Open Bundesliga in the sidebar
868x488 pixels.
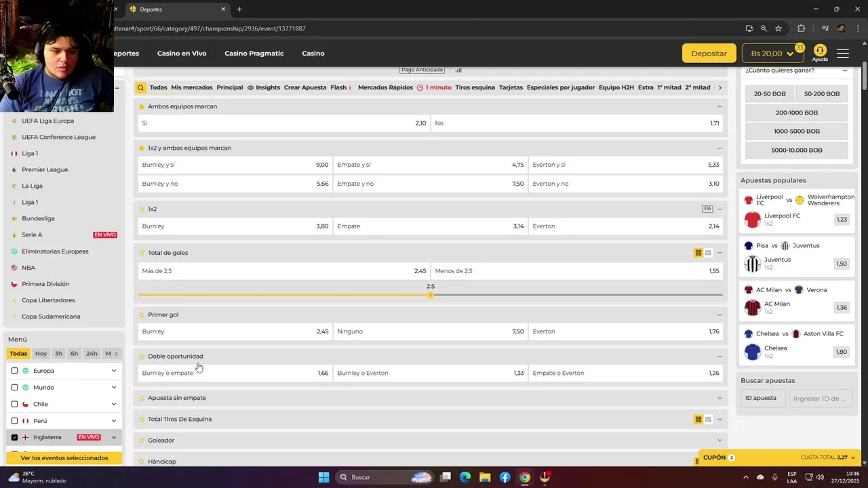38,218
